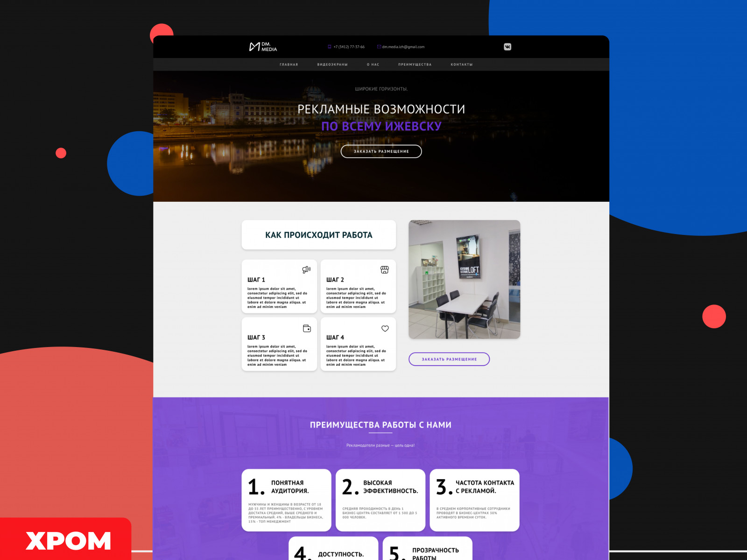Viewport: 747px width, 560px height.
Task: Click the purple-outlined ЗАКАЗАТЬ РАЗМЕЩЕНИЕ button
Action: point(449,359)
